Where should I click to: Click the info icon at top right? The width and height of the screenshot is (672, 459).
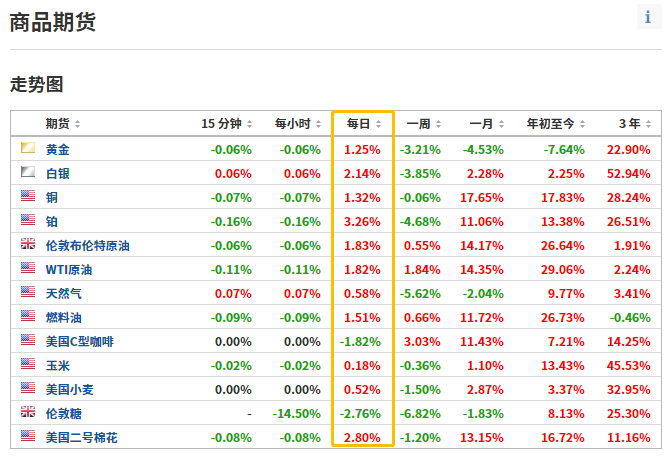(x=648, y=17)
